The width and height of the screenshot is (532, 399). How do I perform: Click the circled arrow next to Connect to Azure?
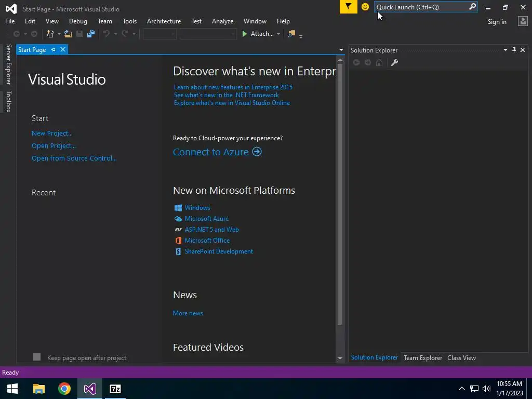click(257, 152)
